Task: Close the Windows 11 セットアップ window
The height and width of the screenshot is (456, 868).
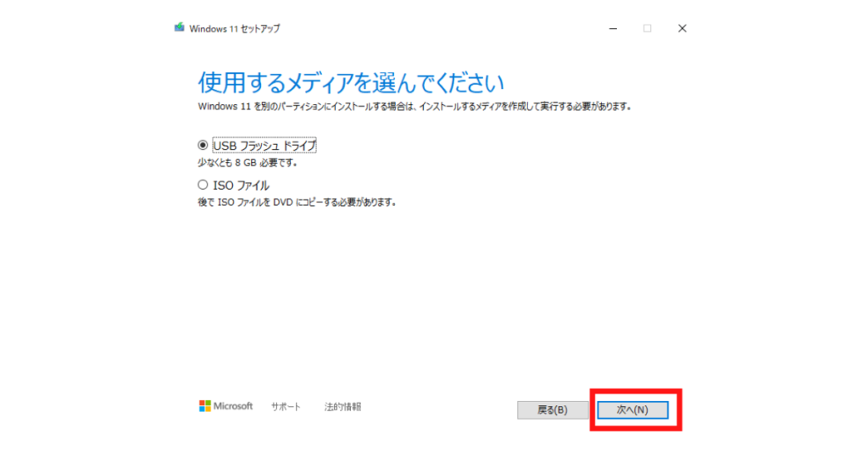Action: coord(682,28)
